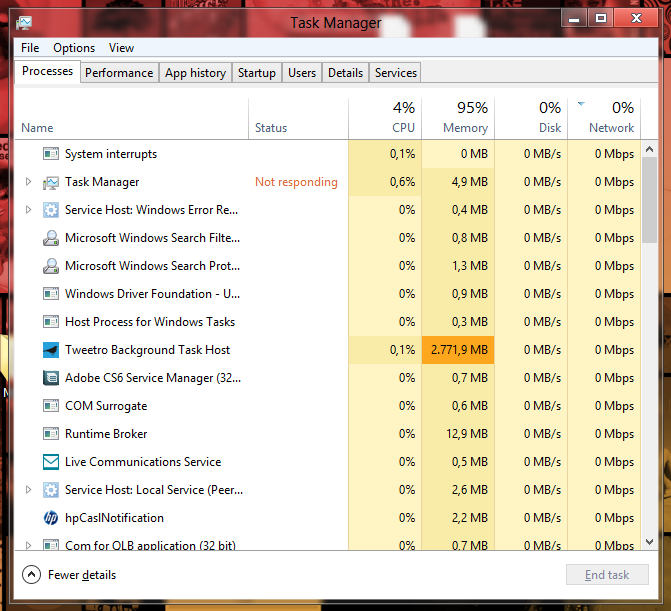Click Host Process for Windows Tasks icon
This screenshot has height=611, width=671.
(x=51, y=322)
